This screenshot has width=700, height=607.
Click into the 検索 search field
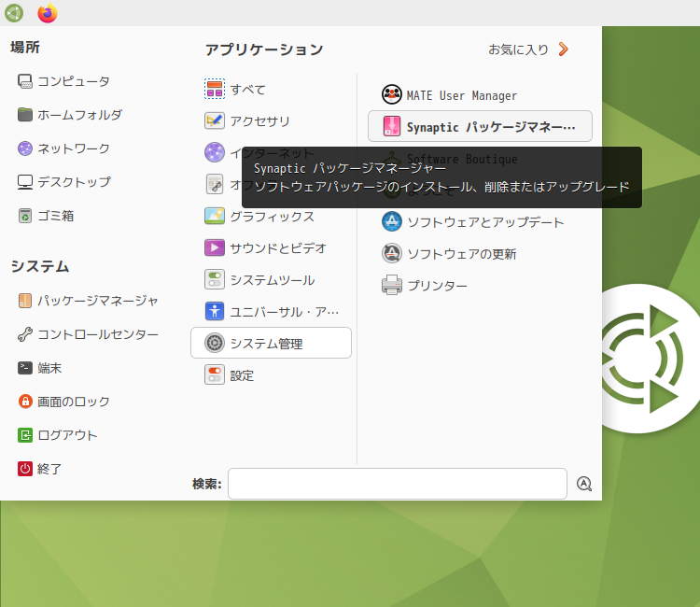(398, 484)
